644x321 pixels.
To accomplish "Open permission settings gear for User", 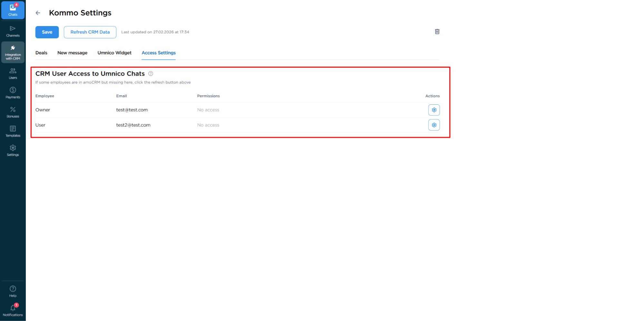I will point(434,125).
